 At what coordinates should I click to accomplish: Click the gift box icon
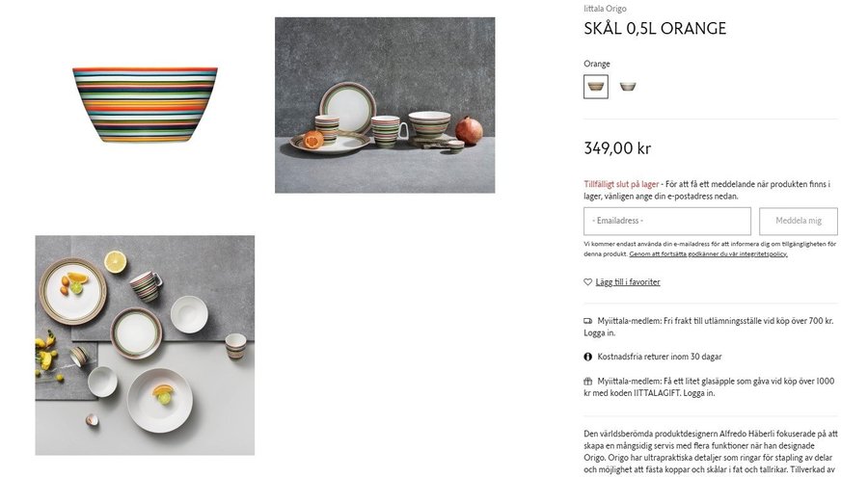588,381
